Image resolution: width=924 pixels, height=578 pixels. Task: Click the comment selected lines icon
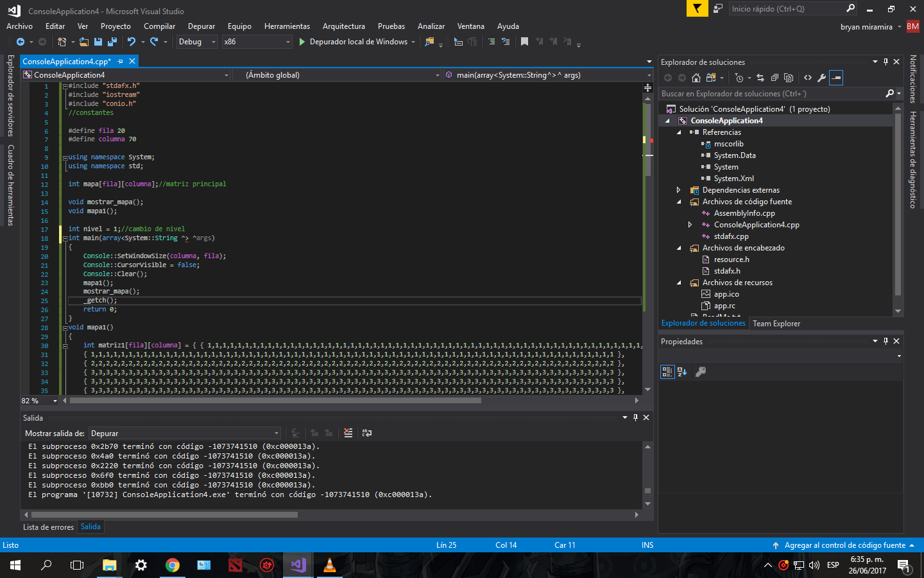click(492, 42)
